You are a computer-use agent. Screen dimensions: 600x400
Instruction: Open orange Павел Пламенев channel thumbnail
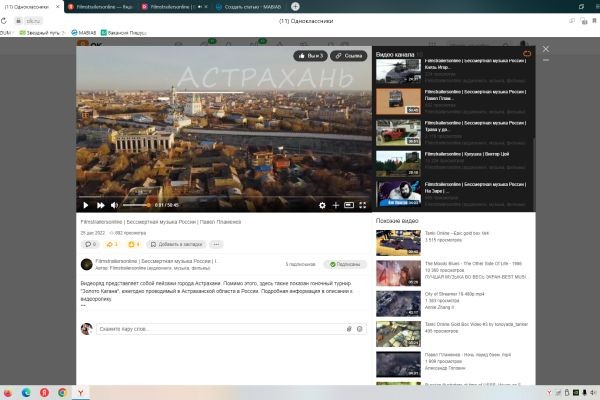(x=398, y=101)
